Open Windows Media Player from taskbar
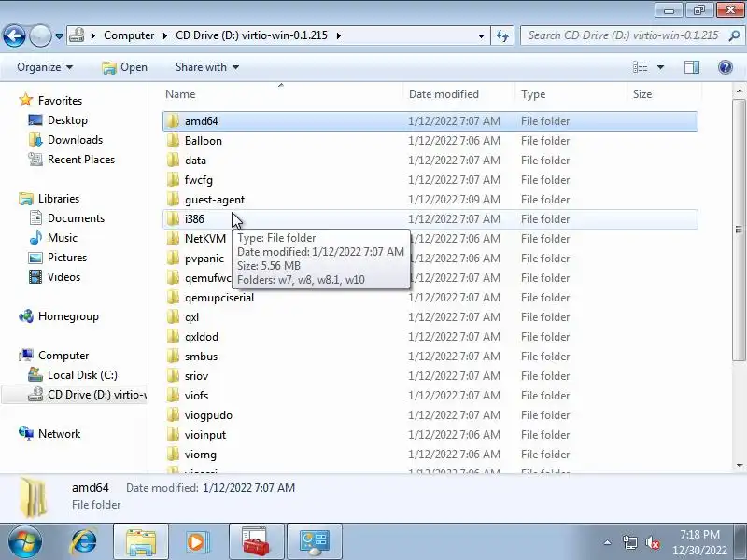747x560 pixels. tap(196, 541)
